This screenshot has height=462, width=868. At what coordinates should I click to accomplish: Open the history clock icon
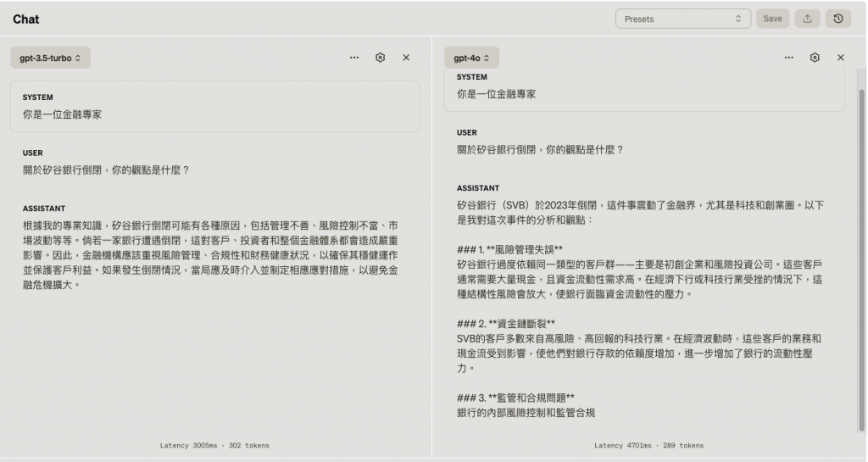[838, 19]
